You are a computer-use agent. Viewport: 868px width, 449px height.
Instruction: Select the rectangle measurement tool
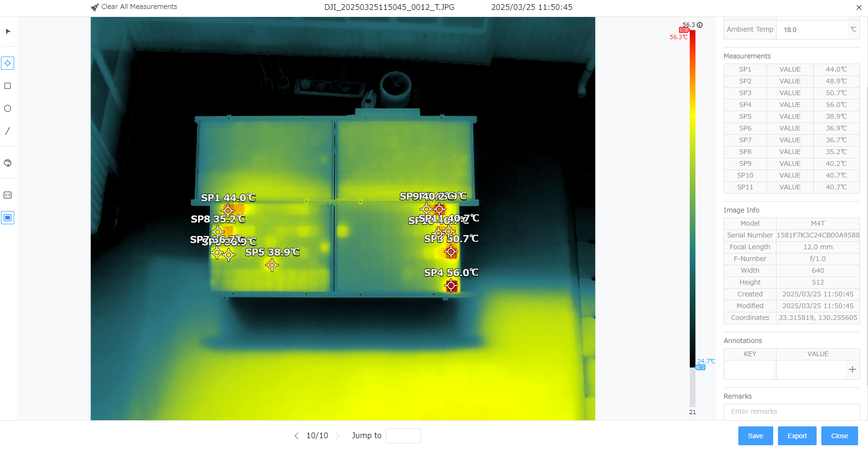coord(8,86)
